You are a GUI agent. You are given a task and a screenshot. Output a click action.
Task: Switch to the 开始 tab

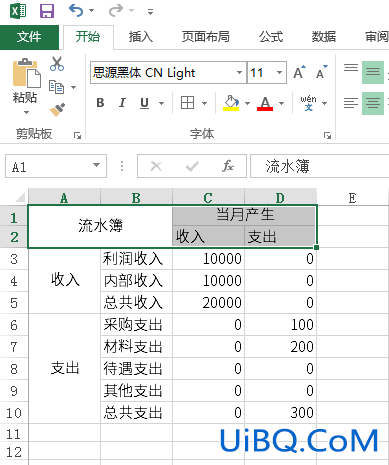point(88,37)
